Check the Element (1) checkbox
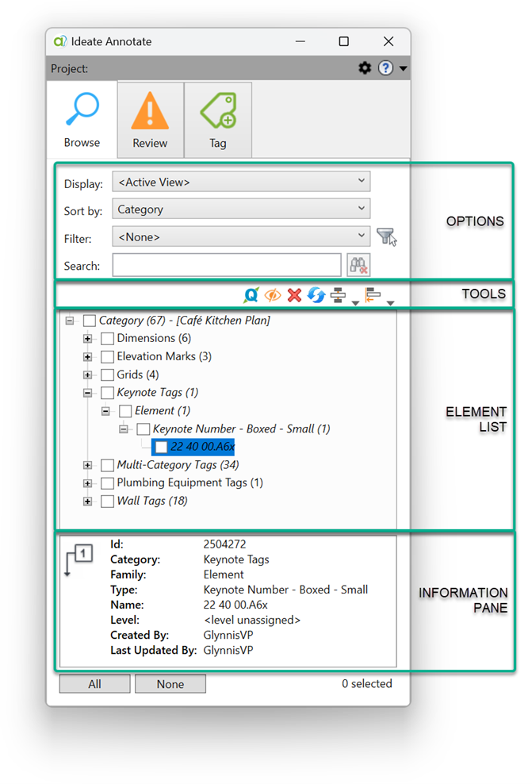This screenshot has height=784, width=532. pos(125,411)
